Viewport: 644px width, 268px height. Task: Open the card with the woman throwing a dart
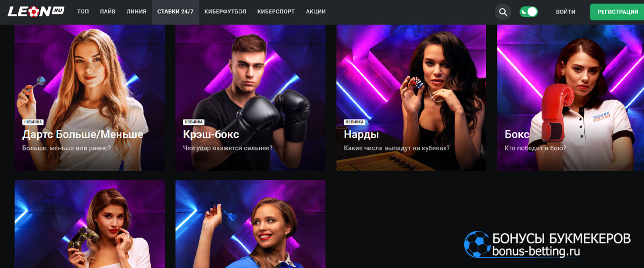(250, 224)
